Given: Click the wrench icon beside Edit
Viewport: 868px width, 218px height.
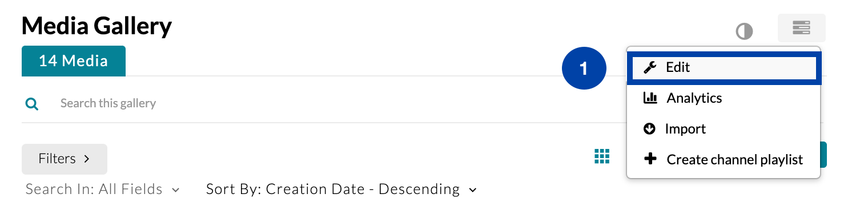Looking at the screenshot, I should 650,67.
